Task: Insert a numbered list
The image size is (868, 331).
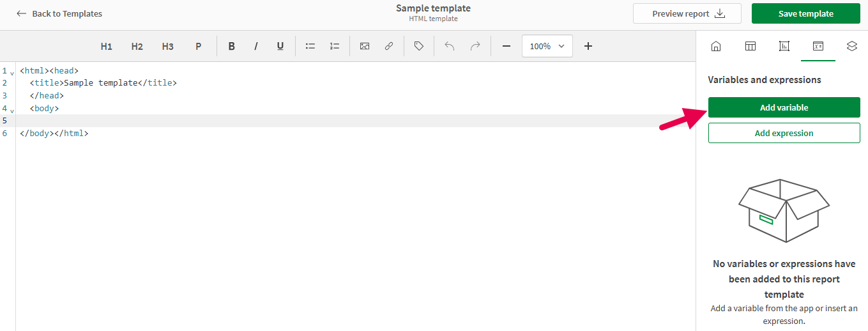Action: pos(335,46)
